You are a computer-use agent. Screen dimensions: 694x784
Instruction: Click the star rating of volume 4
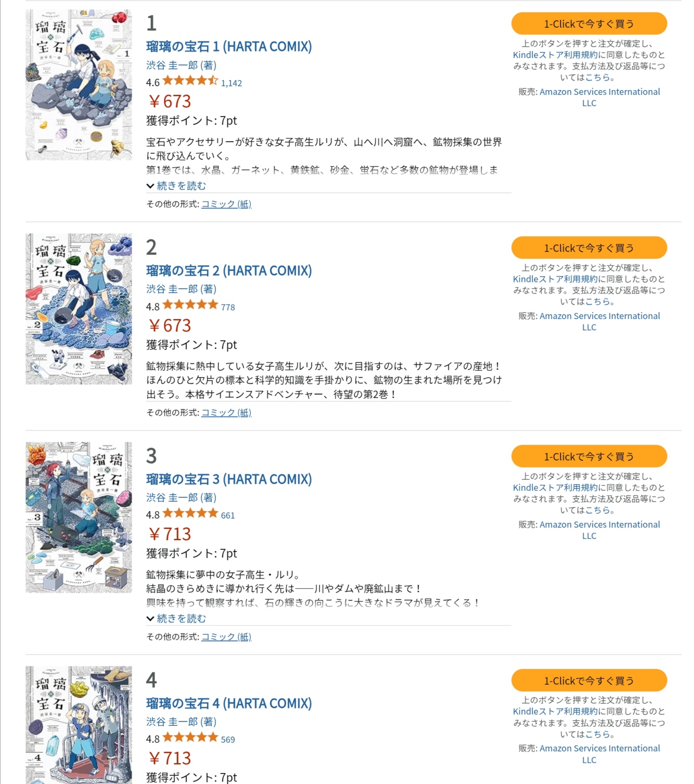pos(190,737)
